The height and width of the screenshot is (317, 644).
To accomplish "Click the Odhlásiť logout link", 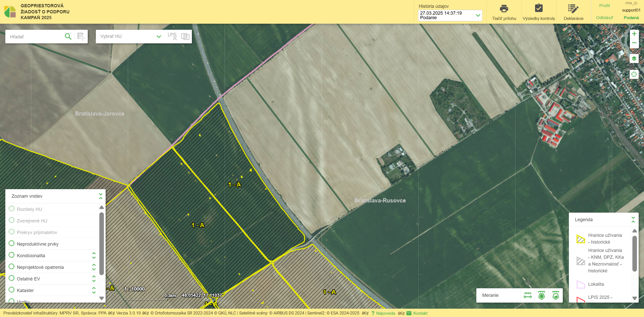I will pyautogui.click(x=604, y=18).
